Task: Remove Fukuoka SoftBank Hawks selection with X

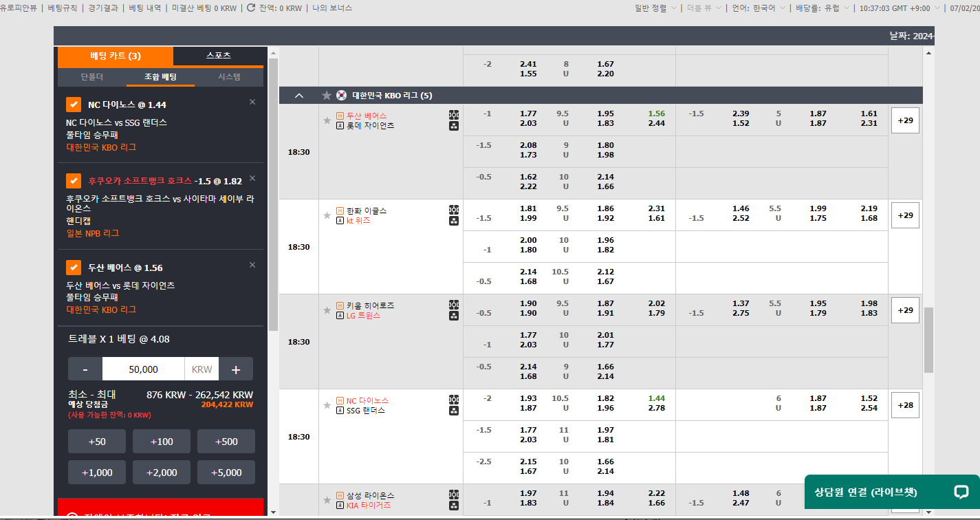Action: coord(252,178)
